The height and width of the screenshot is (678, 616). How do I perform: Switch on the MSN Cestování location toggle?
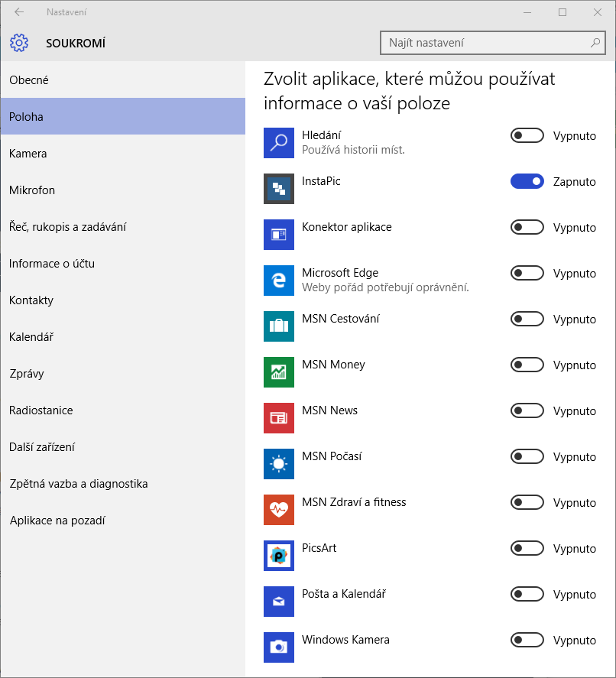coord(527,319)
